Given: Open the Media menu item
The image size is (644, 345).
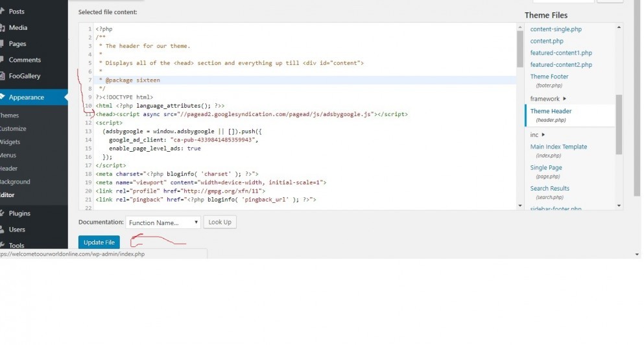Looking at the screenshot, I should pos(18,27).
